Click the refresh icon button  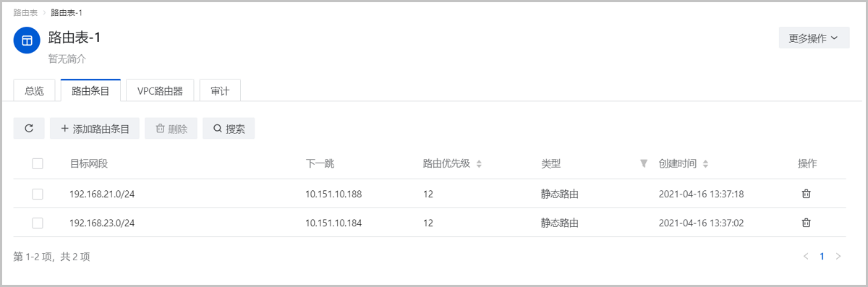pyautogui.click(x=29, y=129)
